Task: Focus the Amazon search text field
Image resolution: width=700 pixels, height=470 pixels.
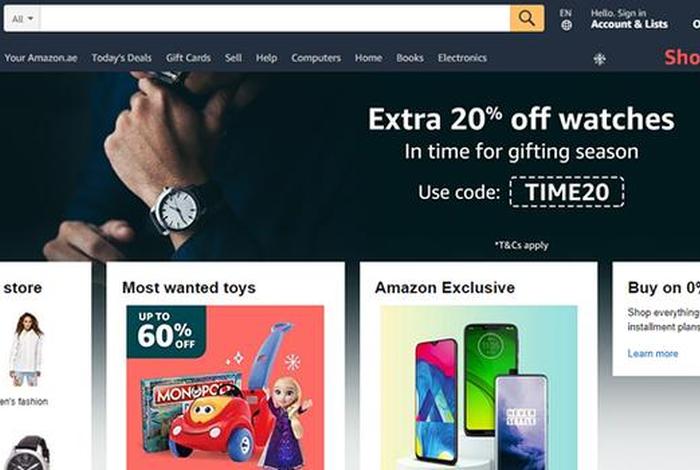Action: [x=275, y=18]
